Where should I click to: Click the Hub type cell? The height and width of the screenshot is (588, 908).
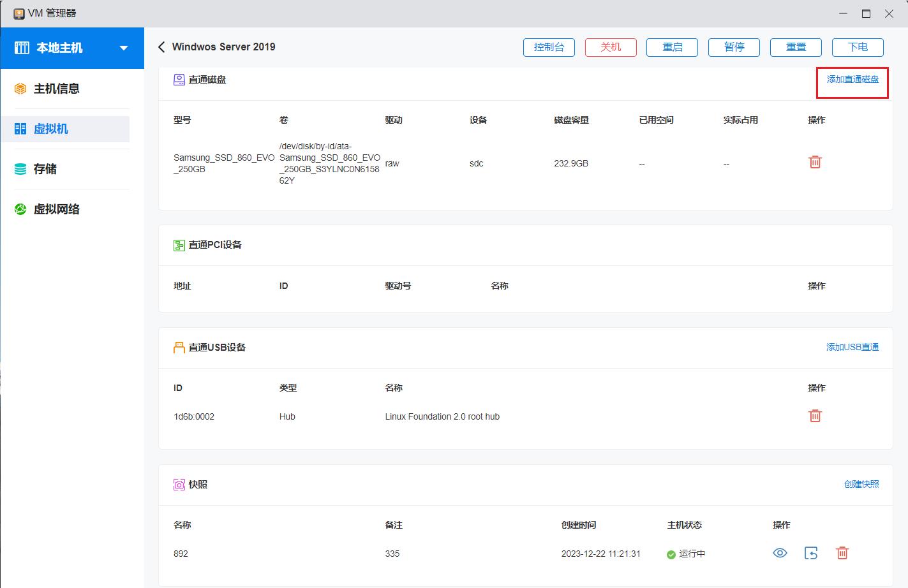(287, 416)
